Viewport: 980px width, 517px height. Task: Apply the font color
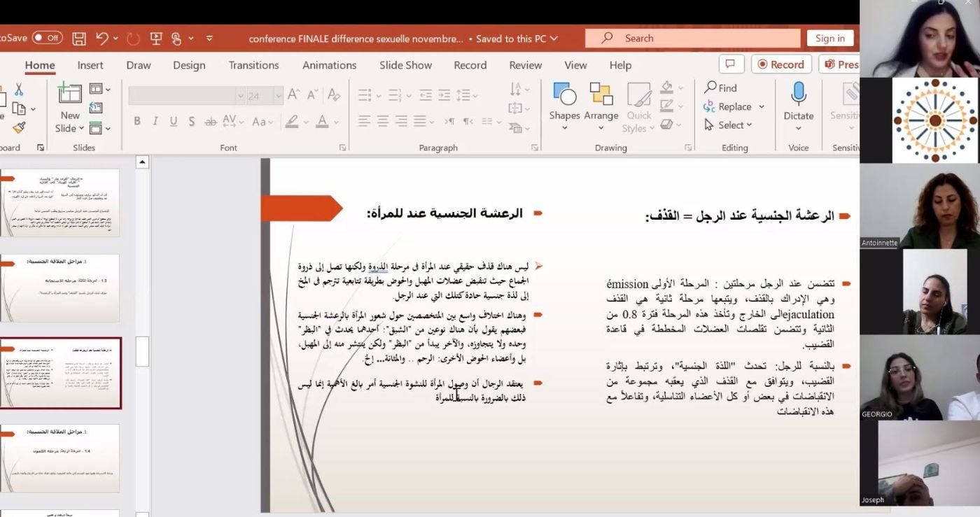322,121
